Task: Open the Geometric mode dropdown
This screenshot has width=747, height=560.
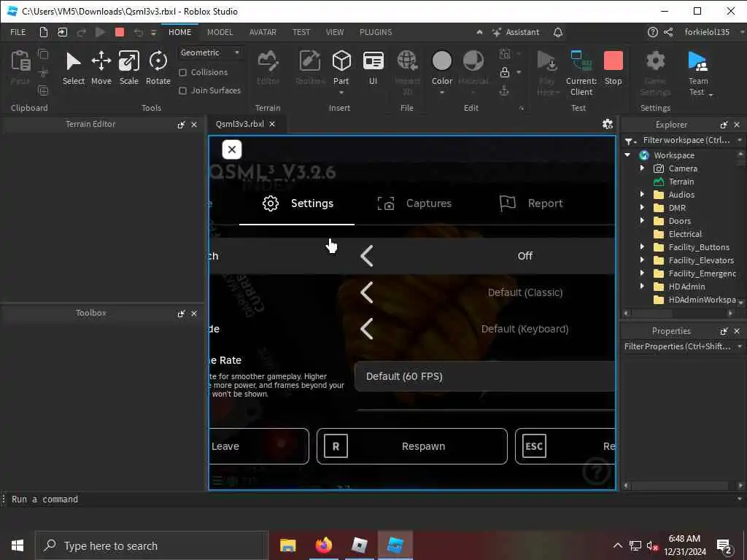Action: tap(211, 52)
